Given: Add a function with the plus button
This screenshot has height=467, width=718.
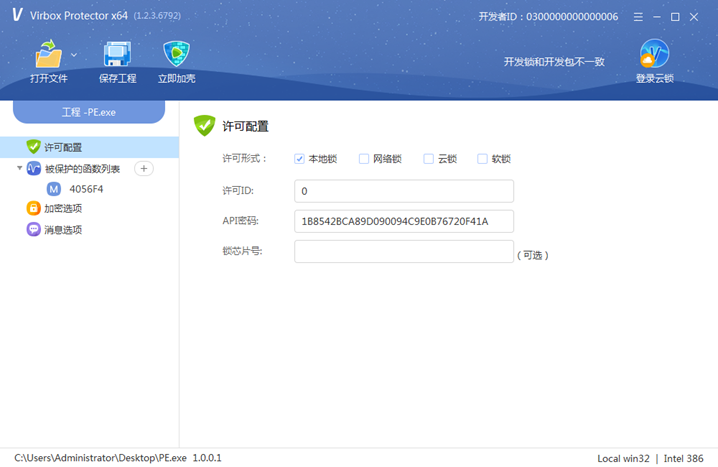Looking at the screenshot, I should (144, 168).
